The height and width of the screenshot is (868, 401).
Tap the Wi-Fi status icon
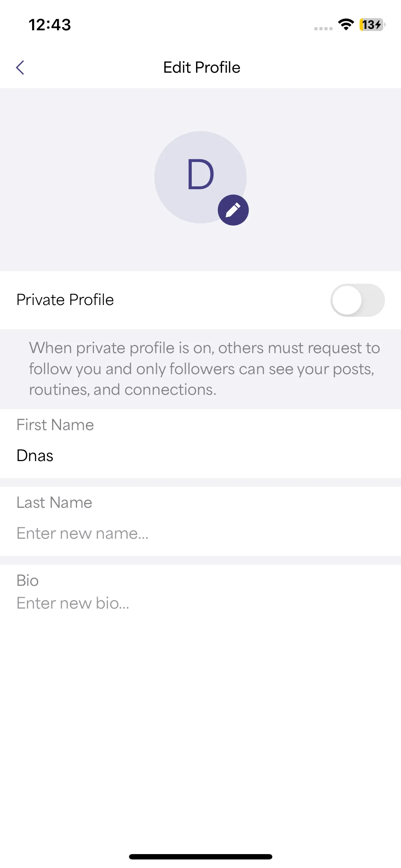346,25
